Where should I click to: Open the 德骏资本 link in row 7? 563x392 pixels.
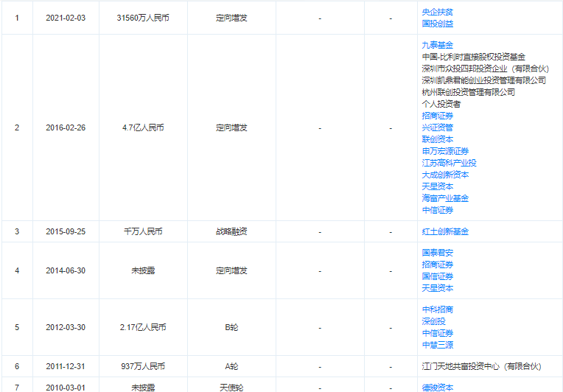[x=437, y=388]
